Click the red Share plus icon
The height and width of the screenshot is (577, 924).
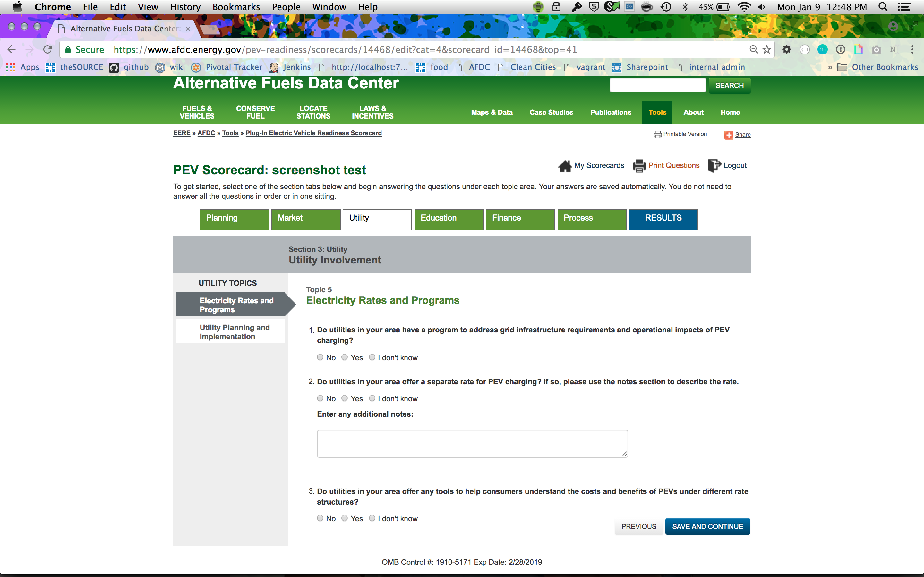tap(729, 135)
